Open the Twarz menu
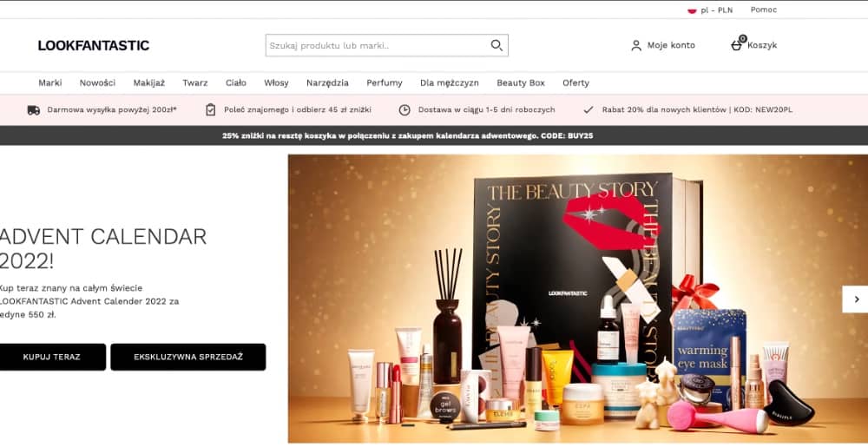The image size is (868, 447). click(x=195, y=83)
